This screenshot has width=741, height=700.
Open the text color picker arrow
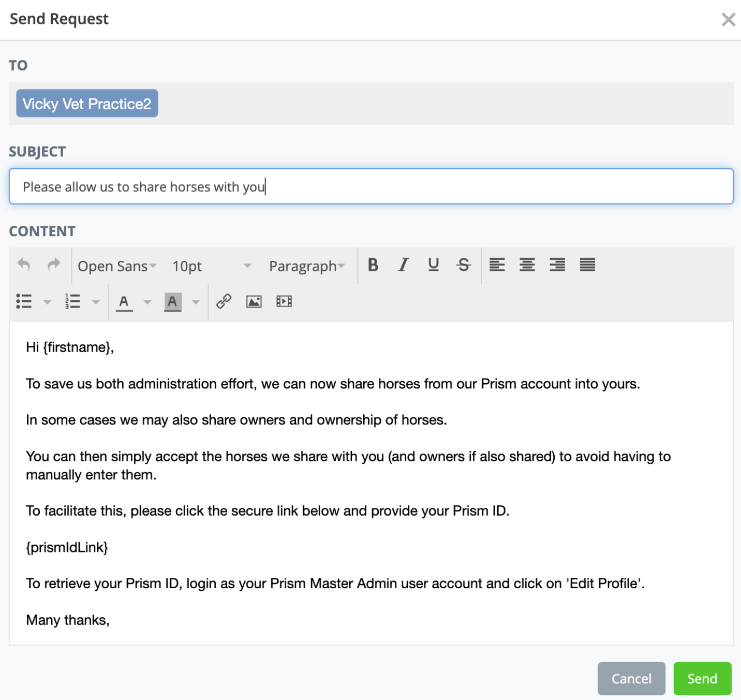point(147,302)
